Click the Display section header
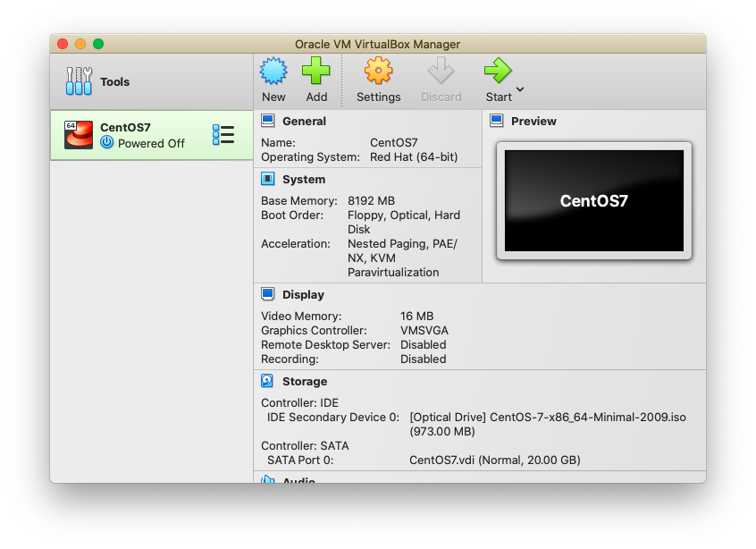The image size is (756, 549). click(x=303, y=295)
